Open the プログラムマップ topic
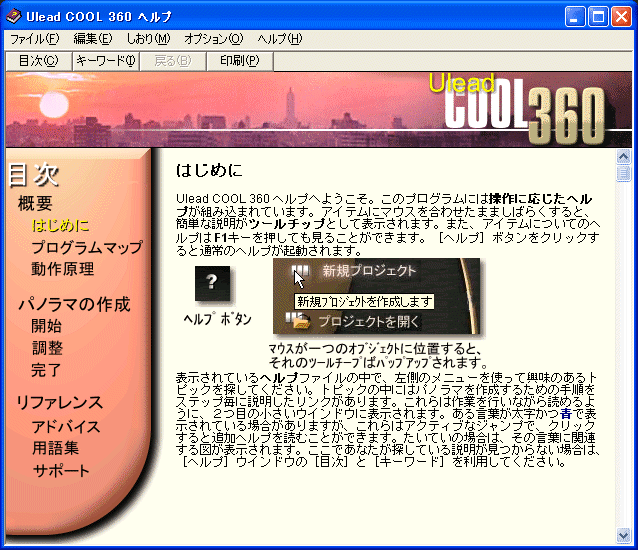Viewport: 638px width, 550px height. coord(87,247)
